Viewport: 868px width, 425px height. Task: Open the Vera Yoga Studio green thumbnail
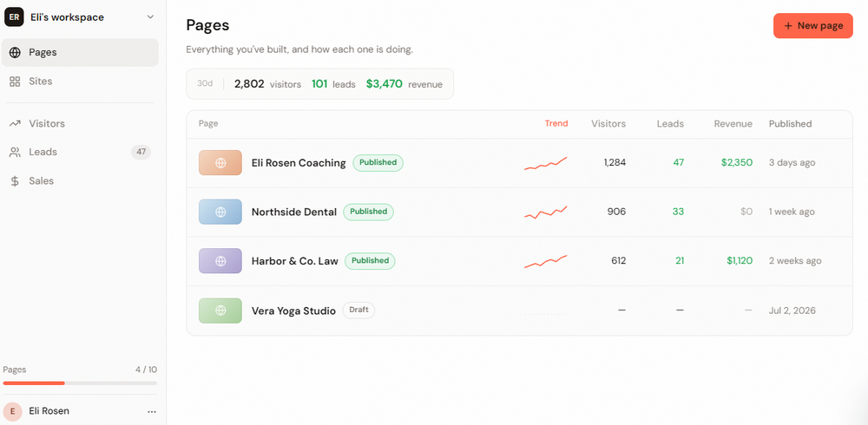click(220, 311)
